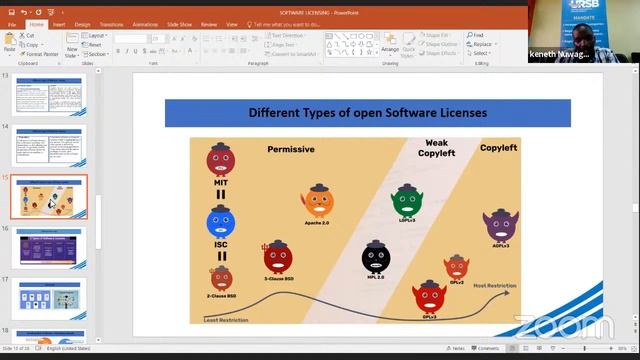
Task: Expand the Section dropdown
Action: pos(96,54)
